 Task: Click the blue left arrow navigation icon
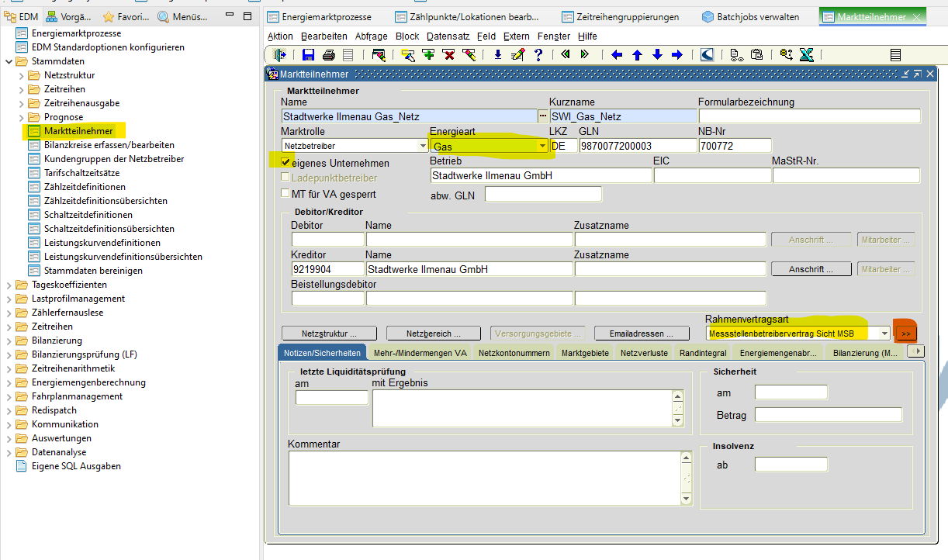pos(617,55)
